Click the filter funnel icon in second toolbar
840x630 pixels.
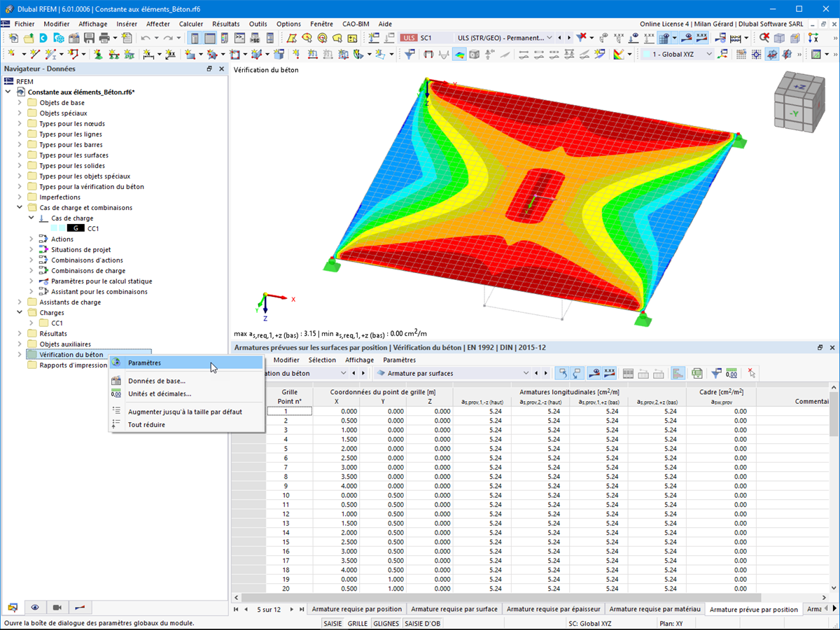[x=411, y=54]
